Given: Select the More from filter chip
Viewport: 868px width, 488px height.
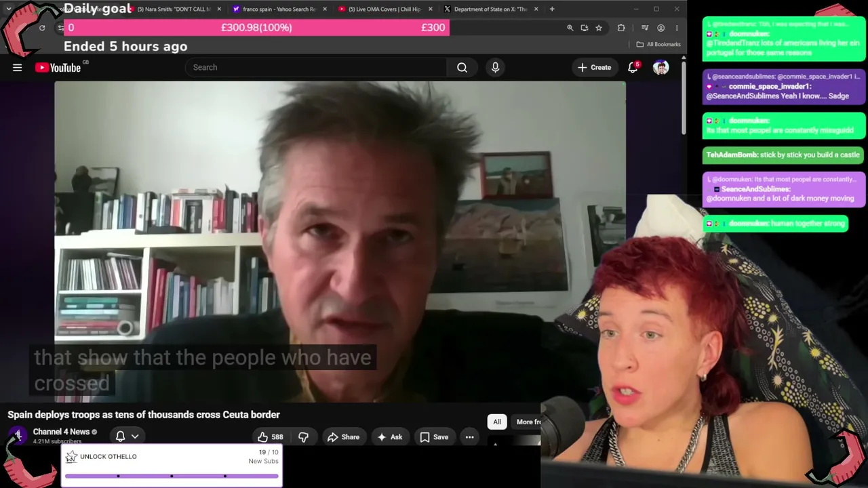Looking at the screenshot, I should 527,422.
